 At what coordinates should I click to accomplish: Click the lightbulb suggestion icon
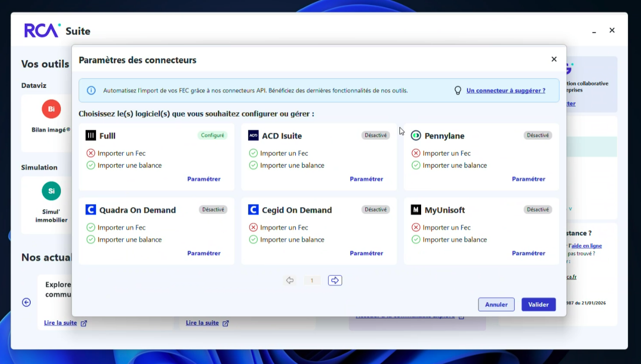tap(458, 90)
